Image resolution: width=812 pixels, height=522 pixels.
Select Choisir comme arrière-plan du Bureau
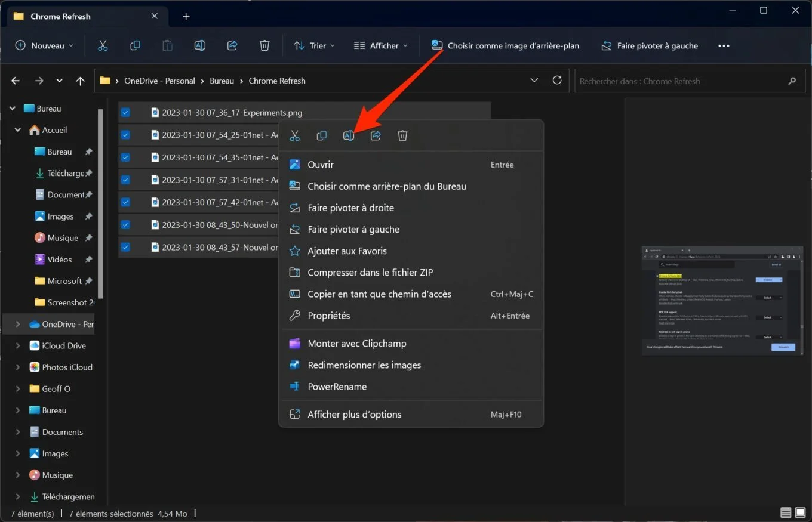coord(411,186)
